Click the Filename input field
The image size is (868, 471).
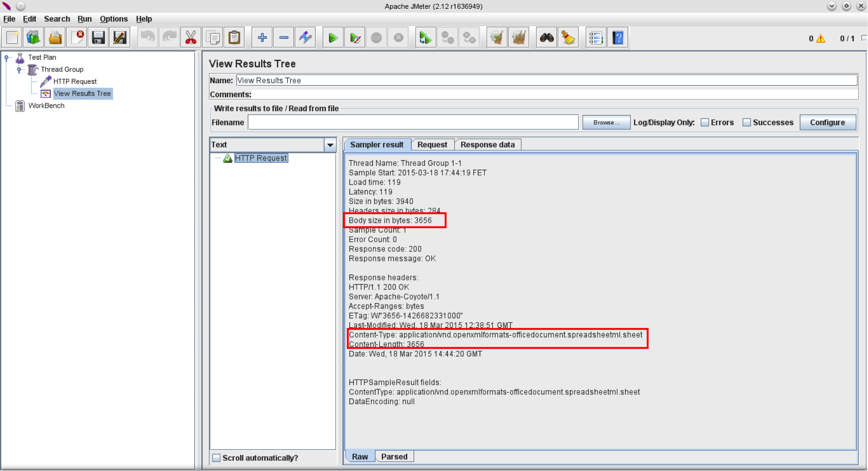pos(413,122)
